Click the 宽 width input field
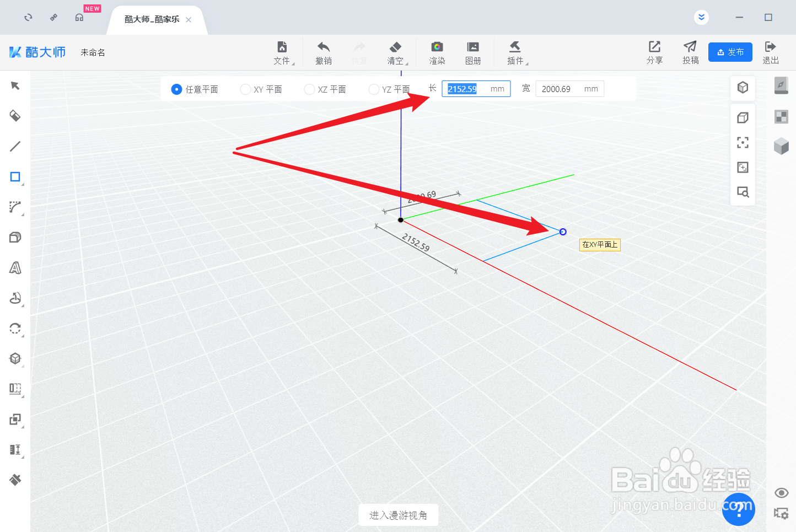Screen dimensions: 796x532 tap(569, 89)
